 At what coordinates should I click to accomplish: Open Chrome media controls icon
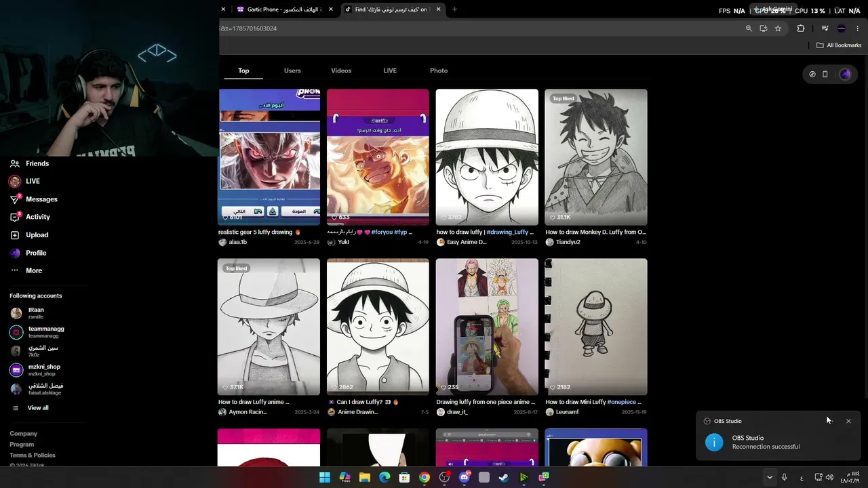(825, 28)
